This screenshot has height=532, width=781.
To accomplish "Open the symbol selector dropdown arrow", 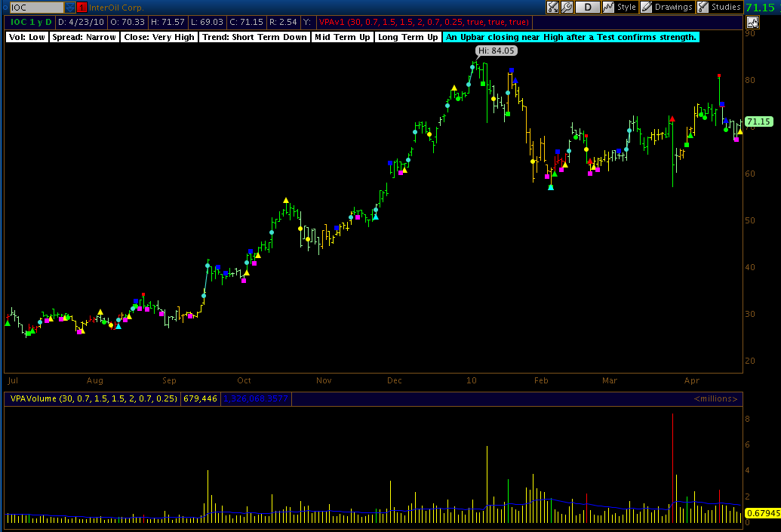I will [x=69, y=8].
